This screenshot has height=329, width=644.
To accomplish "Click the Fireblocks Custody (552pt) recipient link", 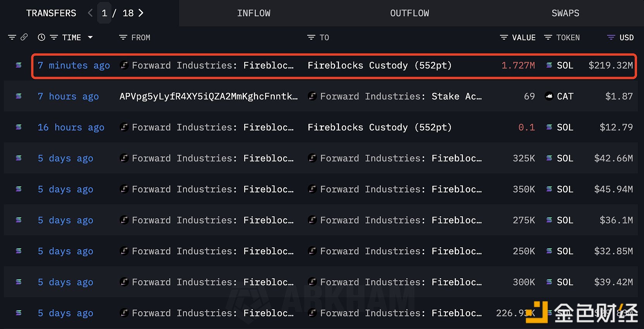I will point(379,65).
